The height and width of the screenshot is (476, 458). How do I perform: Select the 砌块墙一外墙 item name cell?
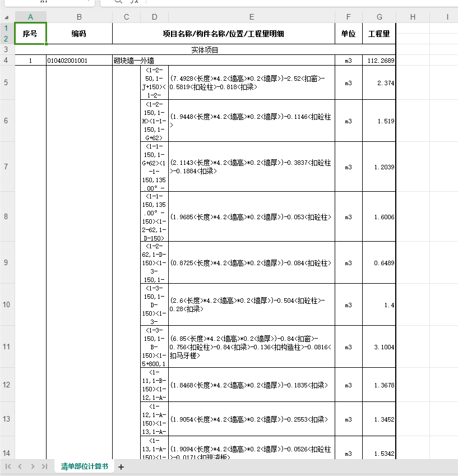click(x=224, y=61)
